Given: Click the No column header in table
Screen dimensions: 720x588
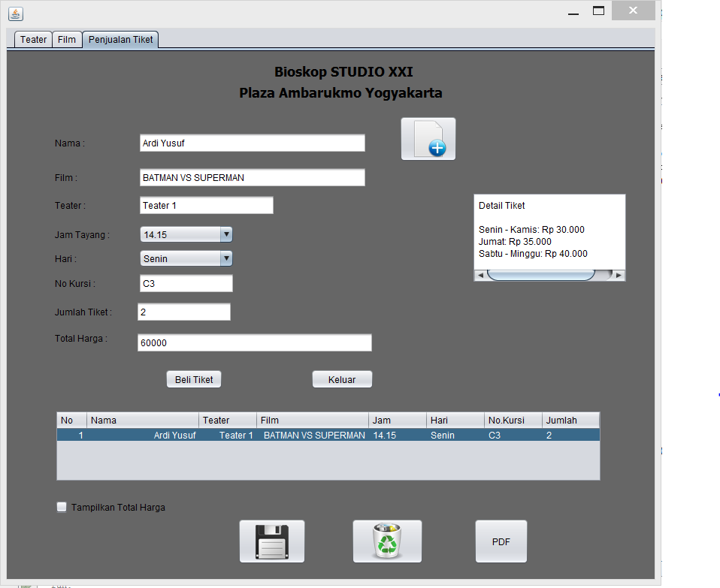Looking at the screenshot, I should tap(71, 420).
